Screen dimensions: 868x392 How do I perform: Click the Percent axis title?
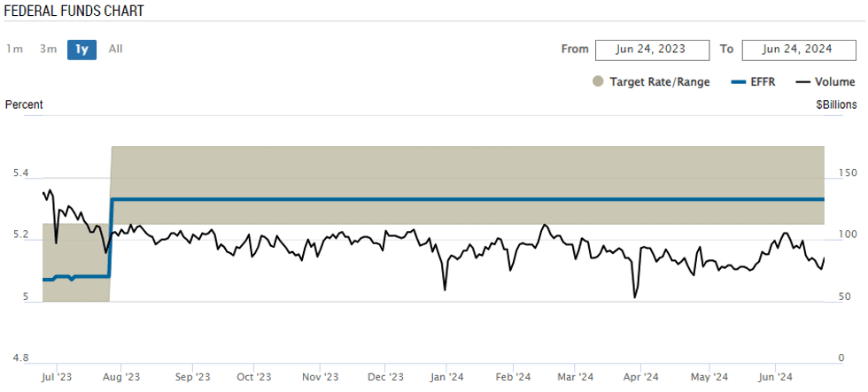pos(25,104)
